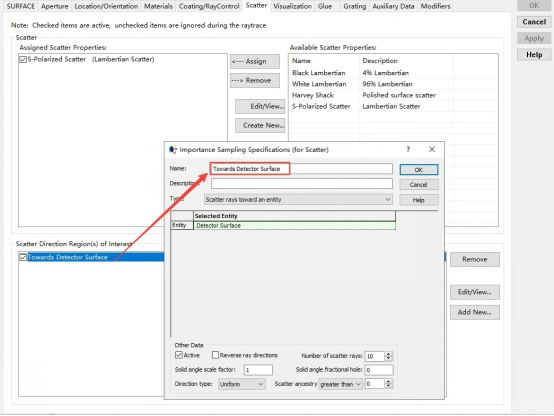554x416 pixels.
Task: Toggle the Active checkbox in Other Data
Action: coord(179,355)
